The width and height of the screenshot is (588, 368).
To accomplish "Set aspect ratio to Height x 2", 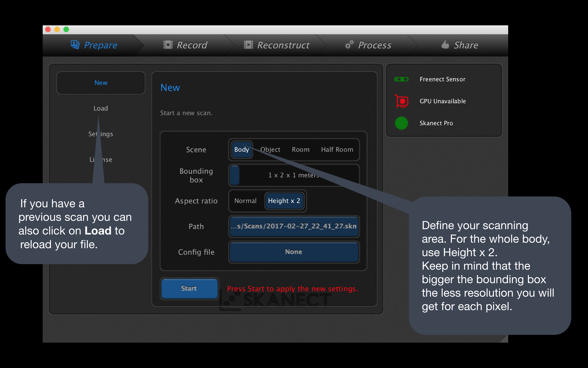I will 284,201.
